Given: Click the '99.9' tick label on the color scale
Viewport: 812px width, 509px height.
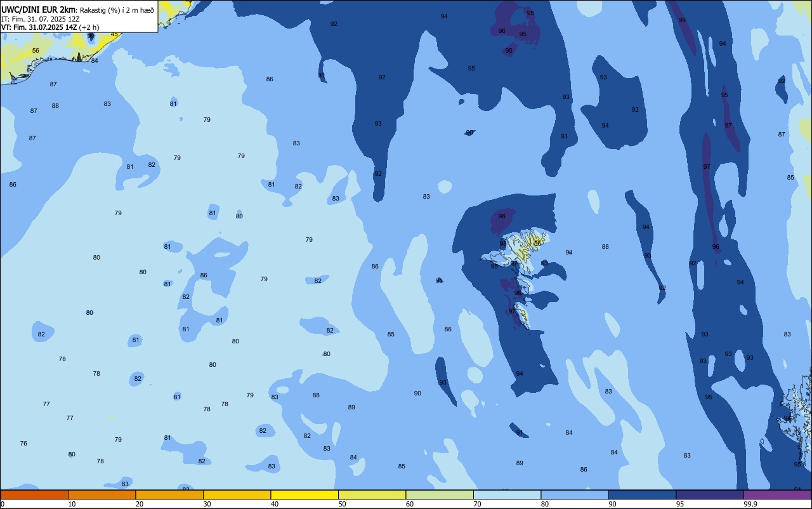Looking at the screenshot, I should [750, 504].
